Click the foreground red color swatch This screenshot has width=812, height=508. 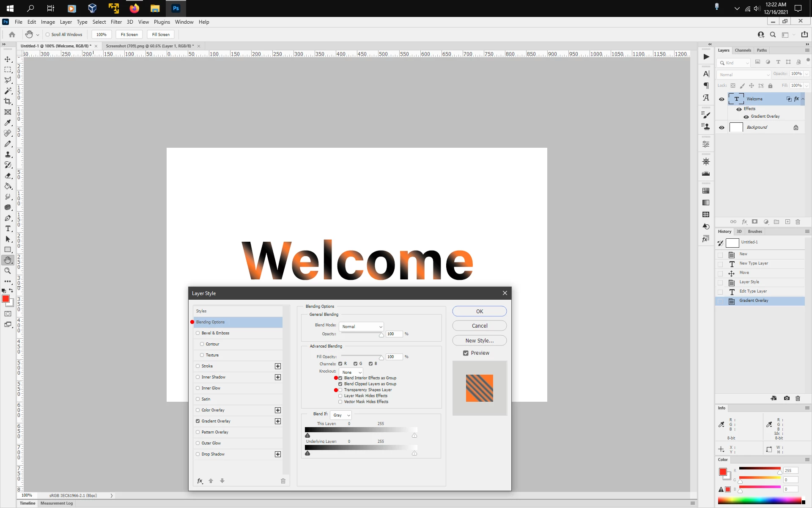click(5, 299)
